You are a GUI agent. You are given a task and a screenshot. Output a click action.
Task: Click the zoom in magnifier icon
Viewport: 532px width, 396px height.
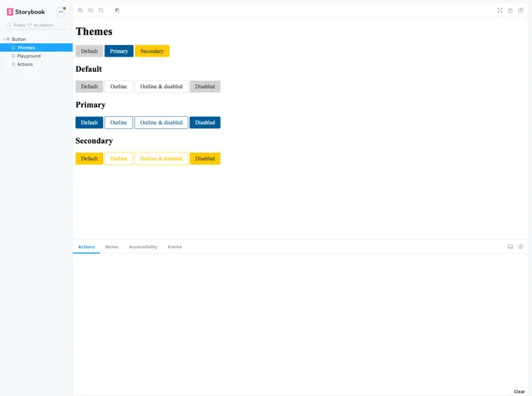tap(80, 10)
